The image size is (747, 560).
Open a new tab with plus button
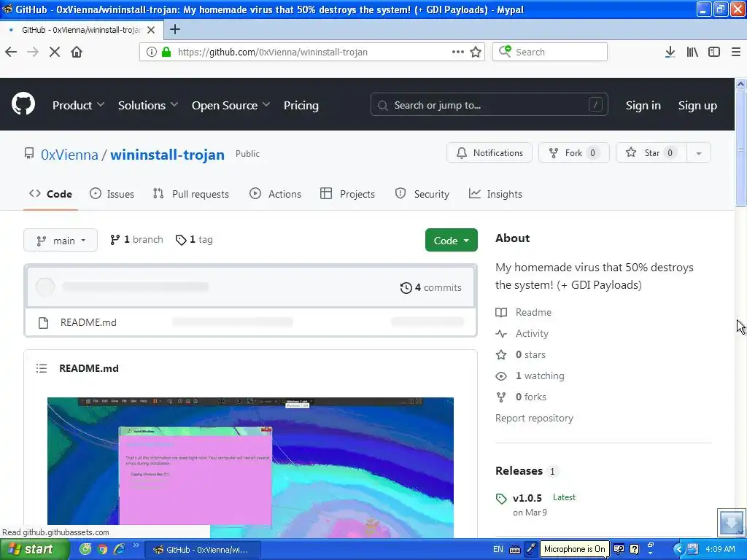point(175,29)
